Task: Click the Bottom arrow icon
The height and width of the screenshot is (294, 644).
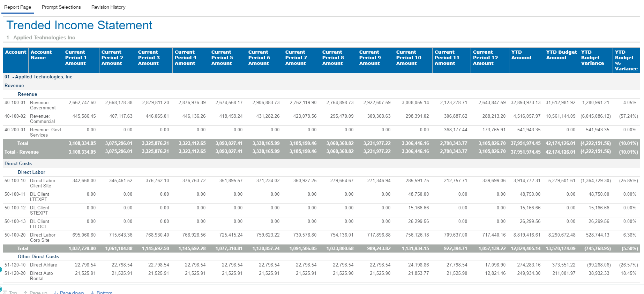Action: tap(92, 293)
